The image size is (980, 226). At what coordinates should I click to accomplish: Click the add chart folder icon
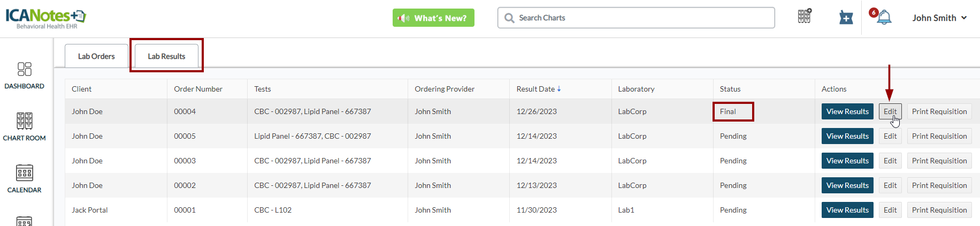point(846,18)
